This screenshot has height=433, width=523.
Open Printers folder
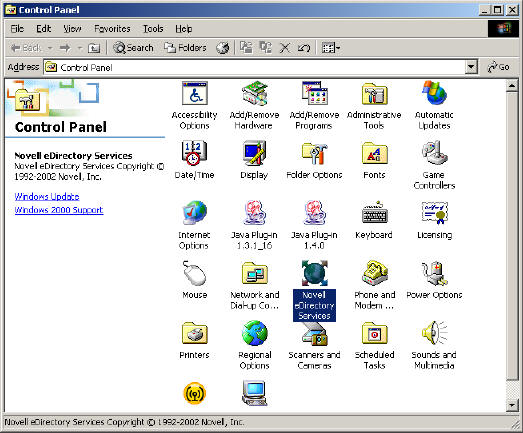(194, 340)
